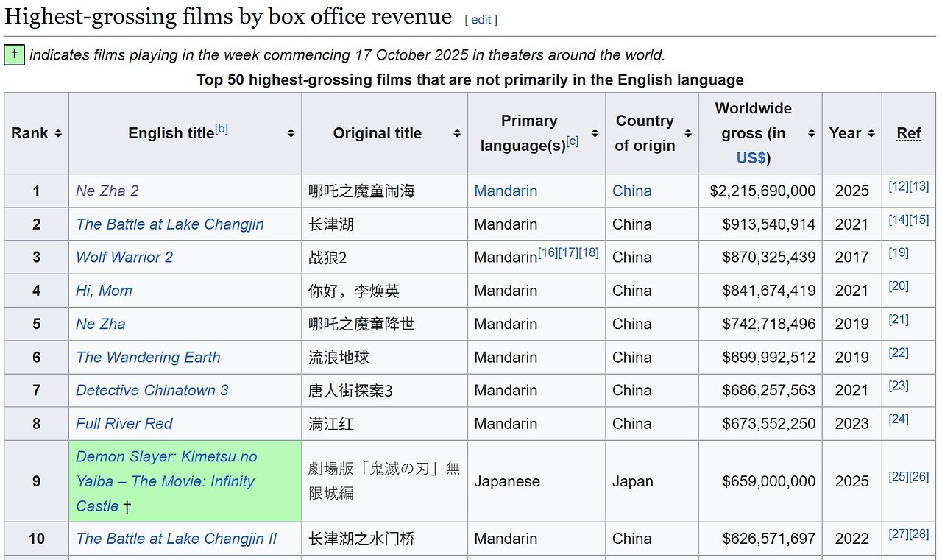Click reference [25] in the Demon Slayer row
Screen dimensions: 942x560
coord(899,477)
